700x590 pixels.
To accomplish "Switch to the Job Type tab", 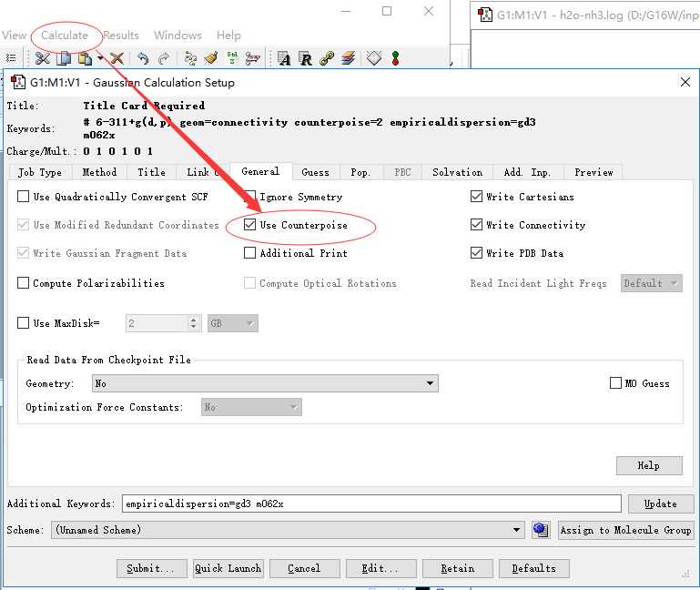I will [x=40, y=172].
